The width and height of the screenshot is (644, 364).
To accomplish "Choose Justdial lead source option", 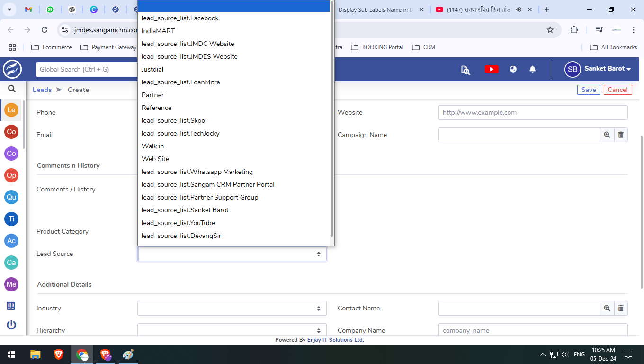I will click(233, 69).
